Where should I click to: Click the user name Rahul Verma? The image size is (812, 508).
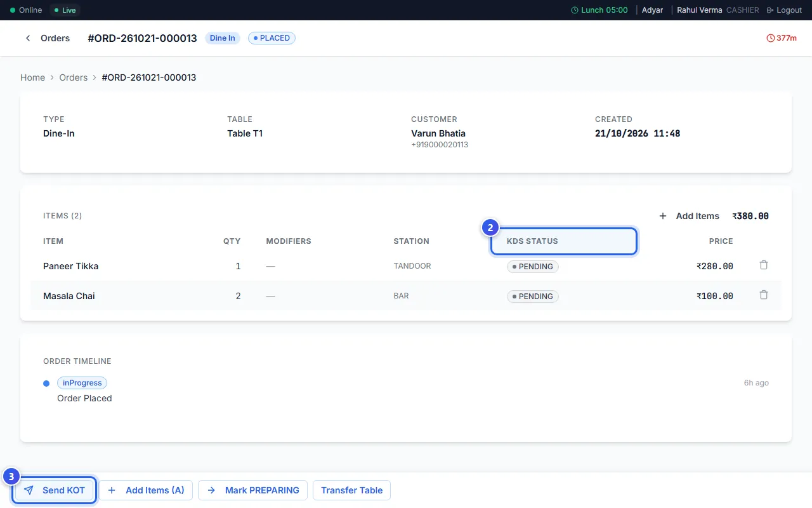point(700,10)
